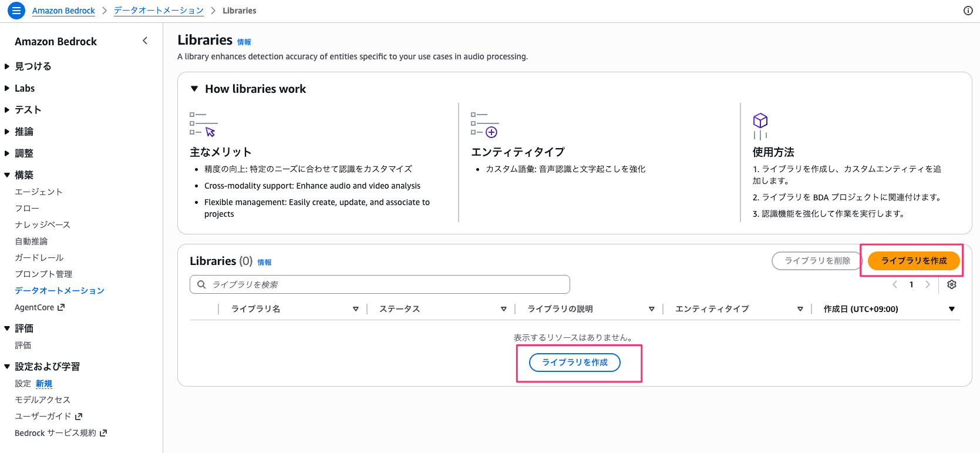The image size is (980, 453).
Task: Open the hamburger navigation menu icon
Action: click(16, 11)
